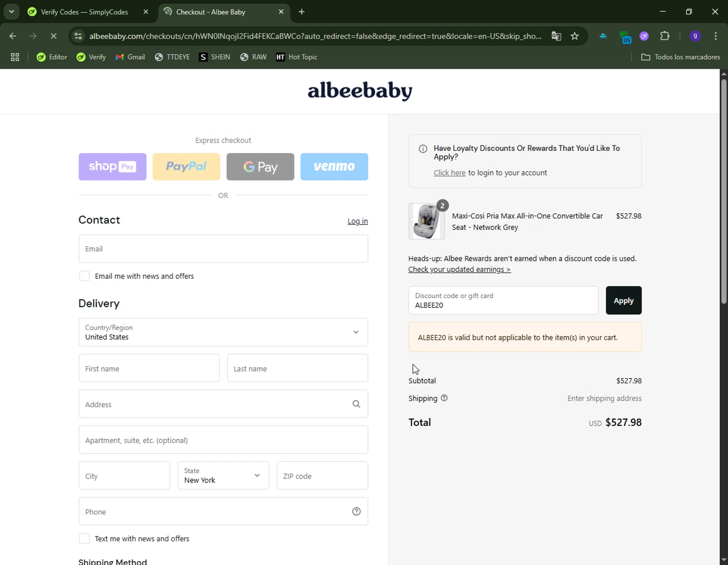Image resolution: width=728 pixels, height=565 pixels.
Task: Click the Maxi-Cosi car seat thumbnail
Action: [427, 221]
